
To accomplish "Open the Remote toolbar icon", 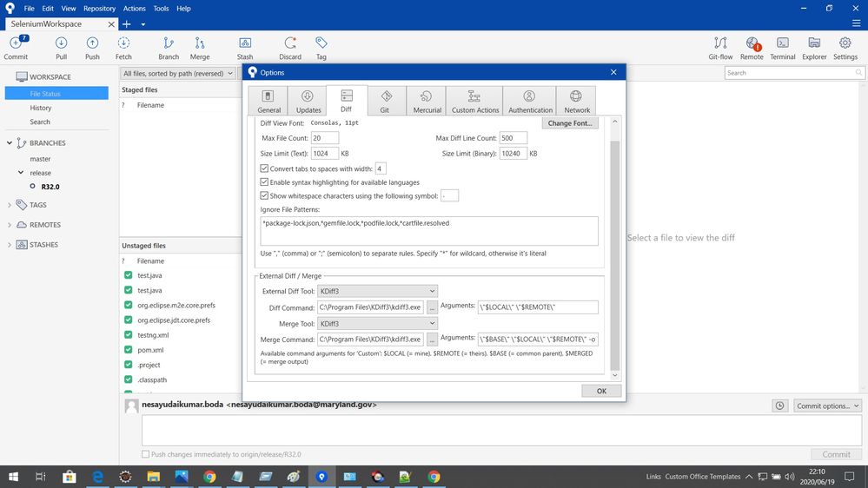I will pyautogui.click(x=752, y=47).
